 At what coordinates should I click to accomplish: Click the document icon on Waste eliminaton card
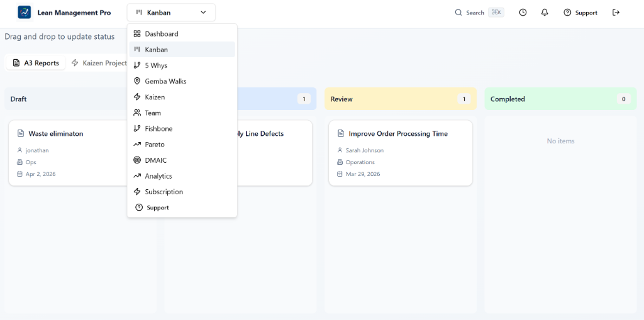[21, 133]
